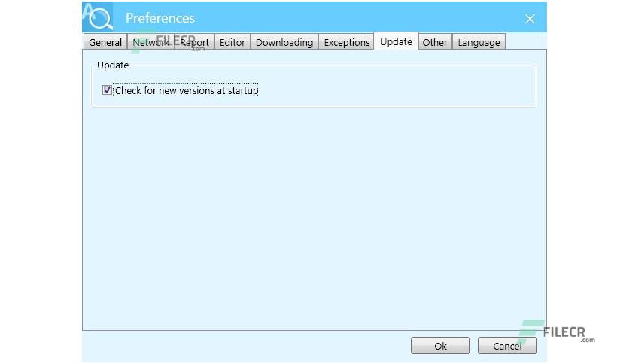Open the Editor tab
The width and height of the screenshot is (629, 364).
pyautogui.click(x=232, y=42)
